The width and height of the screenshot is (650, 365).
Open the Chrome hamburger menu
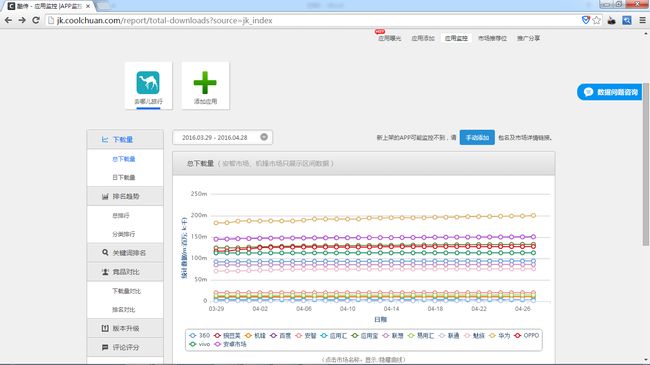tap(642, 20)
